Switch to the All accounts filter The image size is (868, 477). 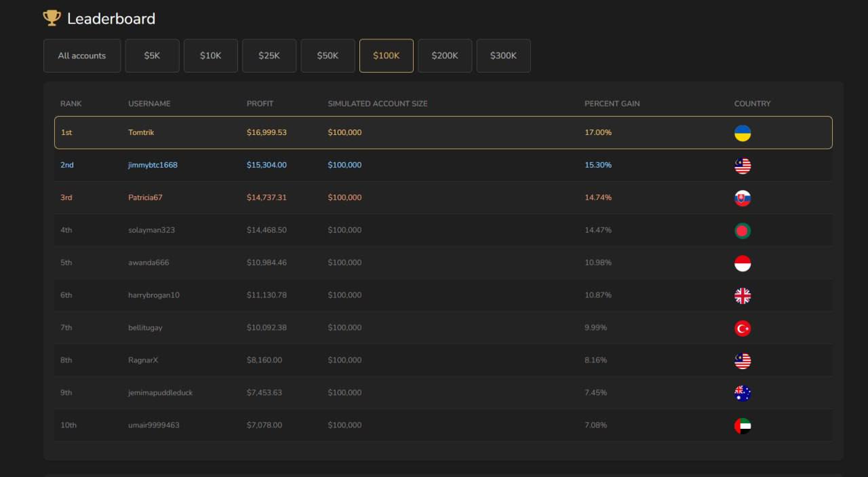82,56
